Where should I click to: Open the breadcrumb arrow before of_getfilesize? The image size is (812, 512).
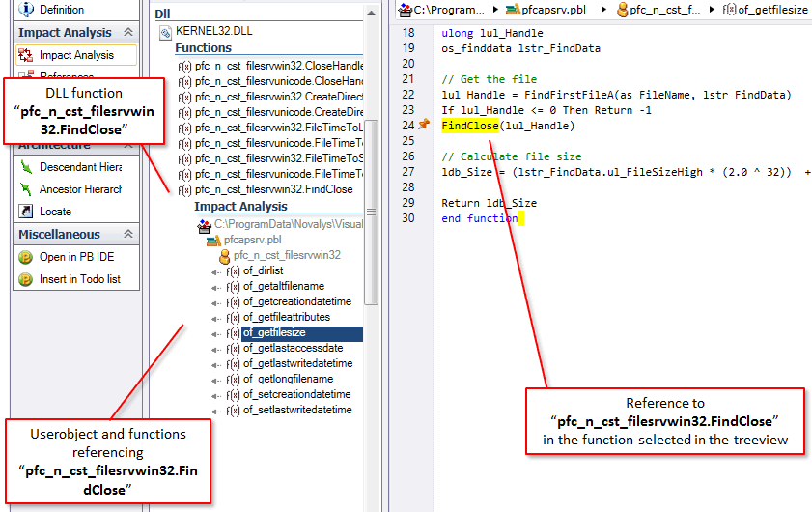(x=712, y=9)
